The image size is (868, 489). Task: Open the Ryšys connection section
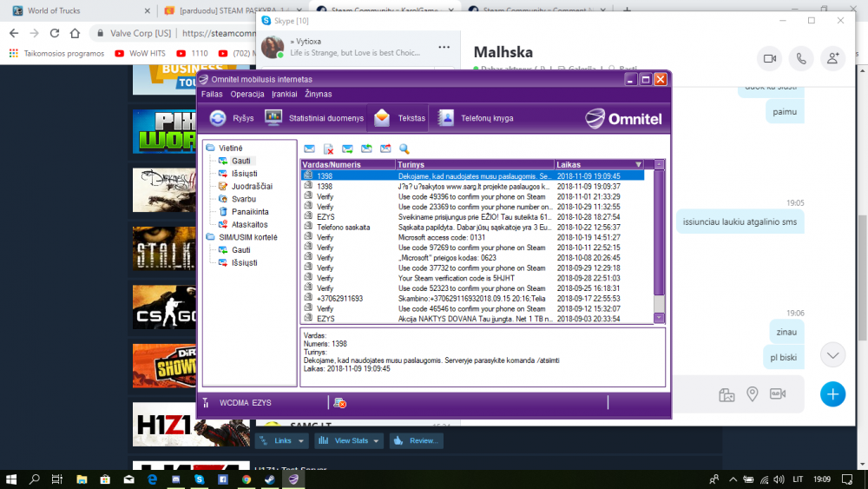pyautogui.click(x=232, y=118)
